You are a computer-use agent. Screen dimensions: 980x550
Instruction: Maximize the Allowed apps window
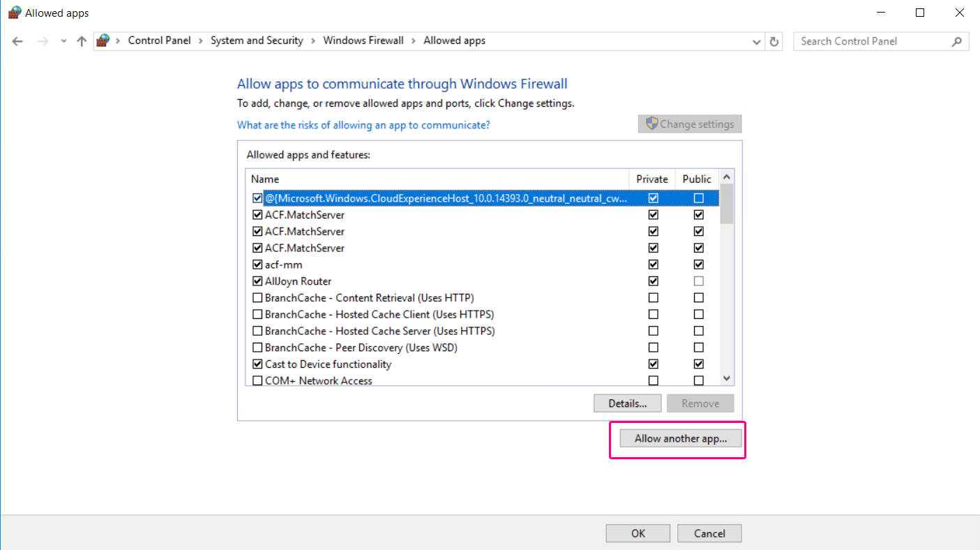tap(920, 13)
